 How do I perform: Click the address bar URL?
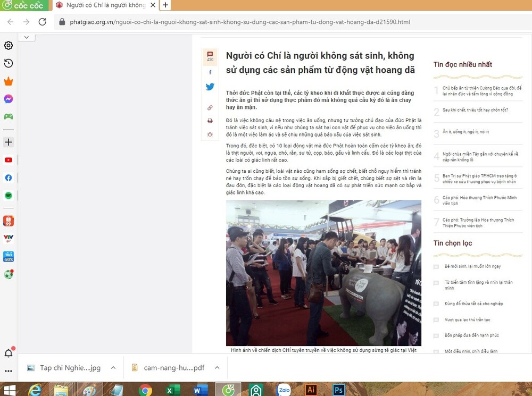point(240,22)
